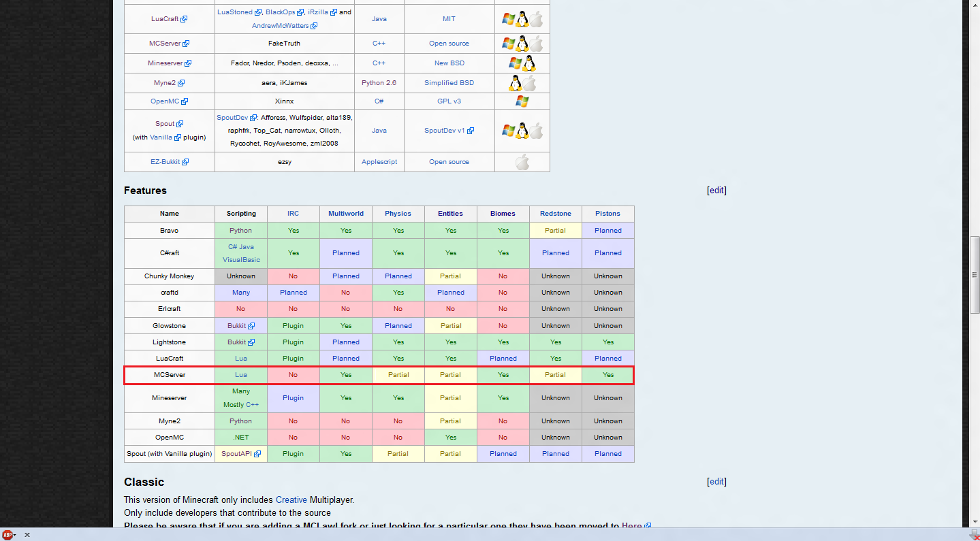Click the Windows logo in the OpenMC row
This screenshot has height=541, width=980.
522,101
